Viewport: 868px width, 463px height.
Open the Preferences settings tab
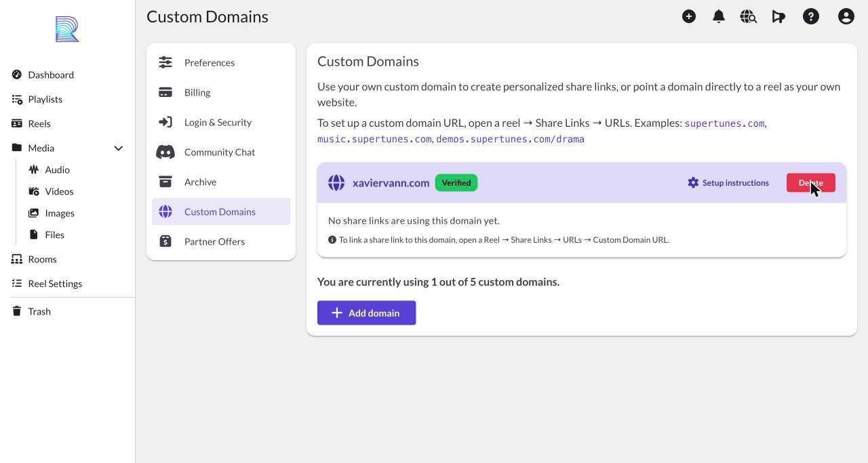(221, 62)
